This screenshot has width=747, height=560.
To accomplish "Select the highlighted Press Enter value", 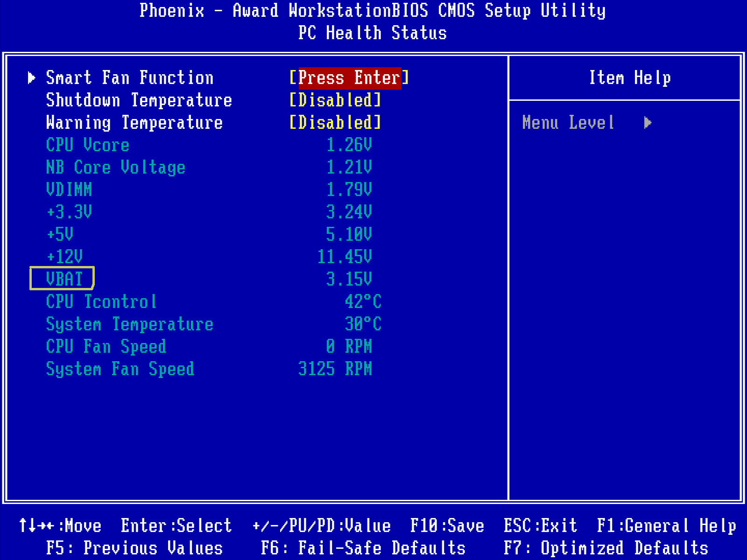I will tap(349, 77).
